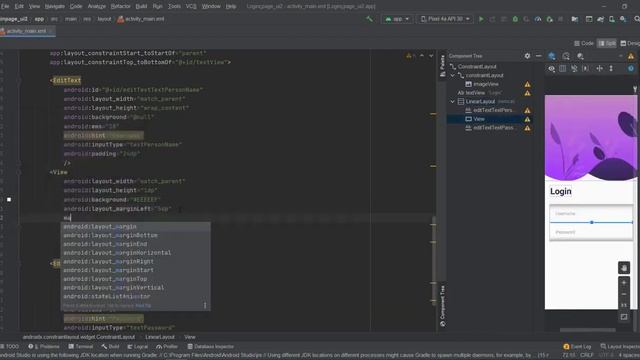Select editTextTextPers… in Component Tree
Screen dimensions: 640x360
(489, 110)
